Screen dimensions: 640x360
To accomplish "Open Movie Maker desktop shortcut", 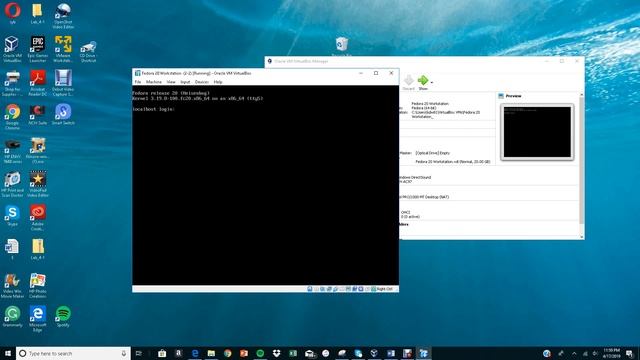I will pos(12,286).
